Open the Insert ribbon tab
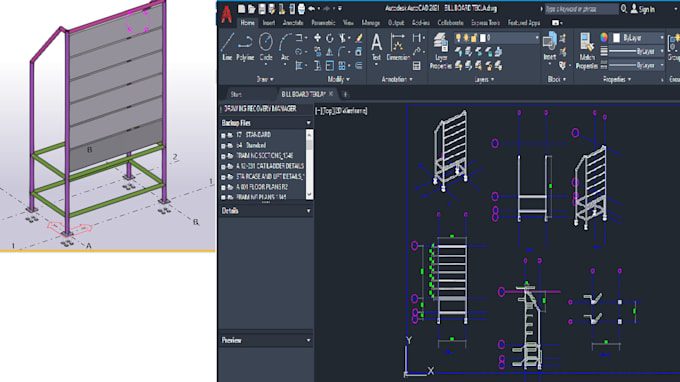680x382 pixels. [268, 23]
